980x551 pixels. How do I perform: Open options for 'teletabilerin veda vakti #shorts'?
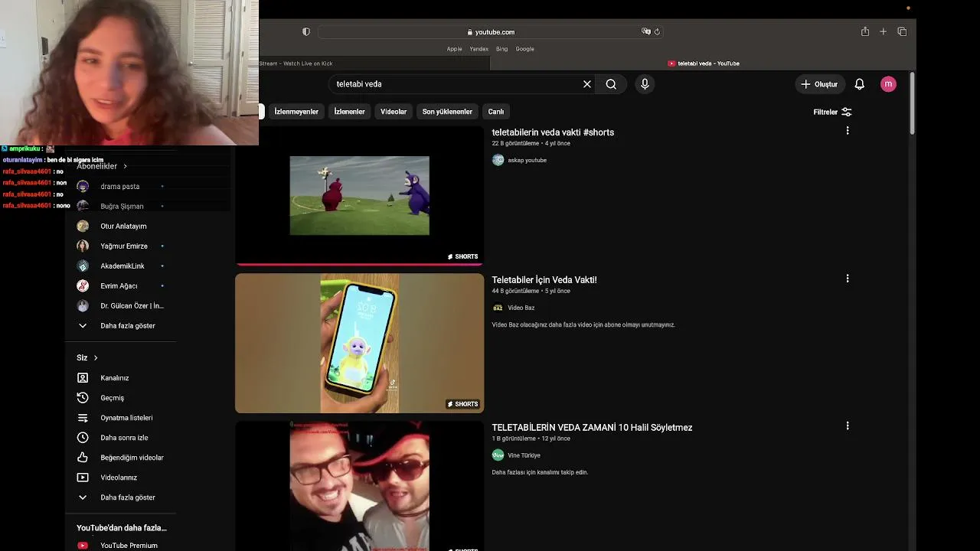pos(848,131)
